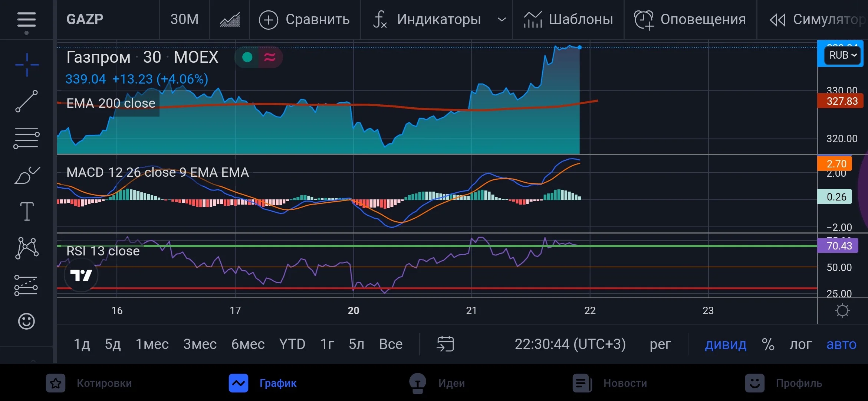Select the RSI 13 close legend

[103, 251]
